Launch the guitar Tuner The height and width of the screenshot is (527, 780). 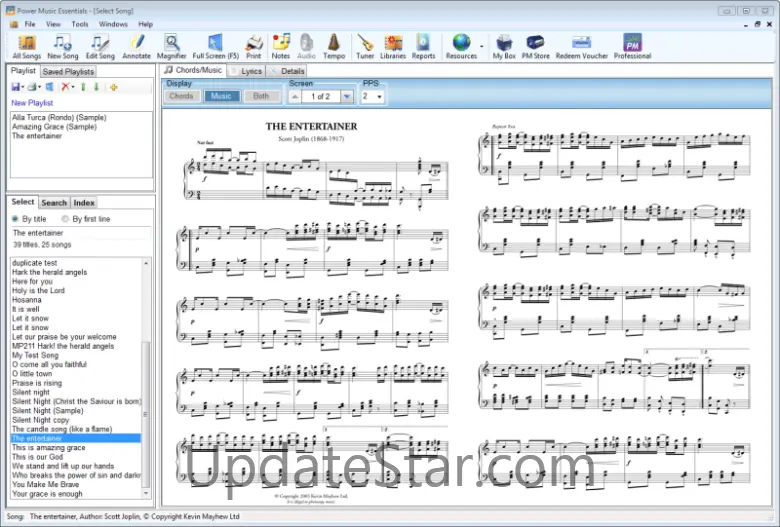[365, 47]
